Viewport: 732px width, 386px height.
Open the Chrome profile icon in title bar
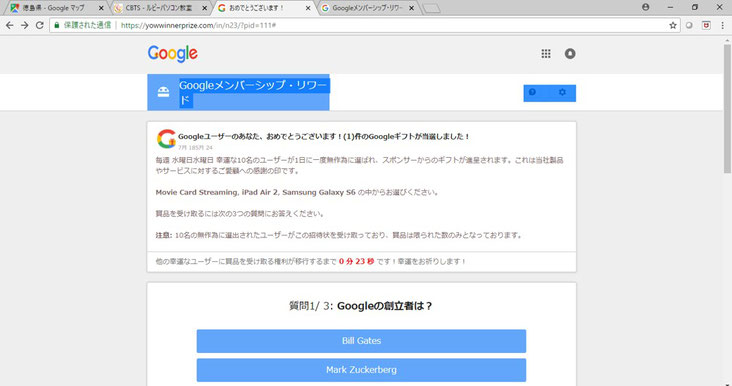pyautogui.click(x=646, y=7)
